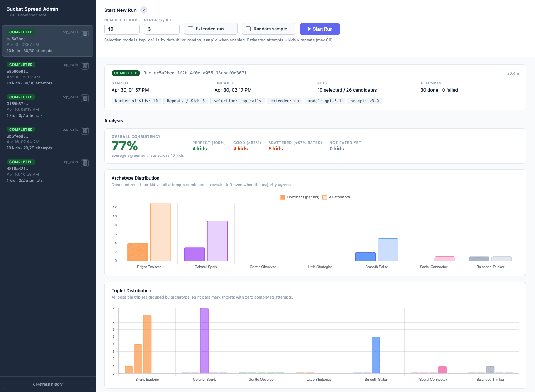
Task: Open run a8580b81 in the history
Action: pos(48,73)
